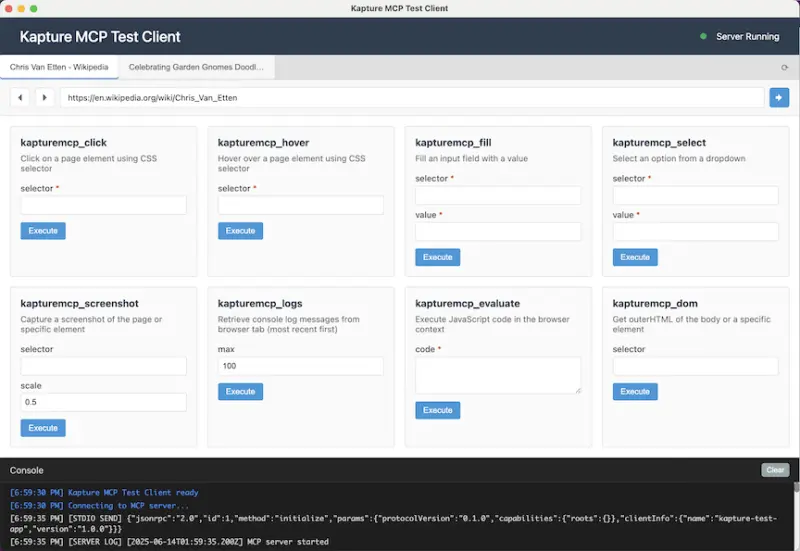
Task: Click the kapturemcp_click card title
Action: 64,142
